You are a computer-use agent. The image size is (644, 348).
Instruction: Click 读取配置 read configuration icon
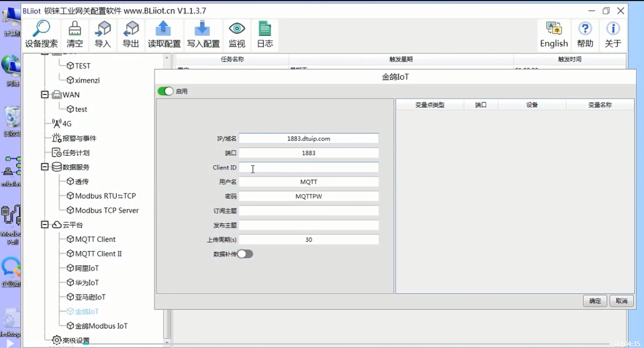164,29
